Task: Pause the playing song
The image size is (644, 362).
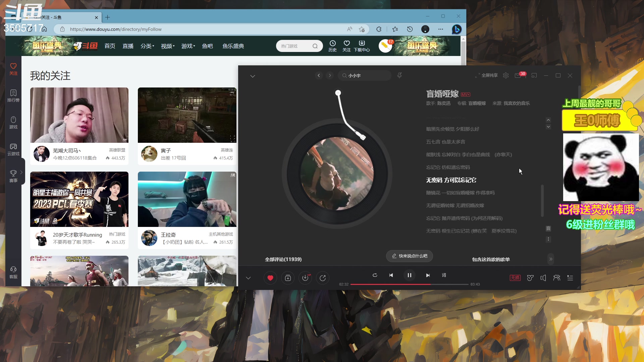Action: (x=409, y=275)
